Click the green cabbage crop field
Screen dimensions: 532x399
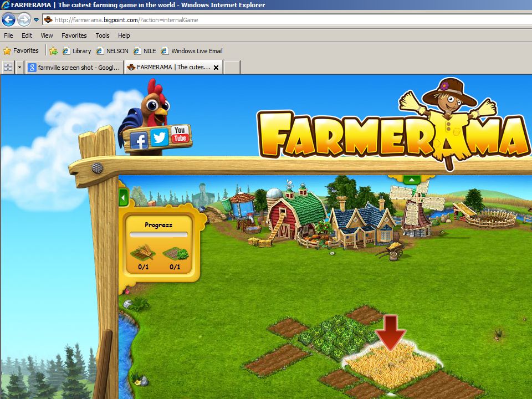(x=339, y=335)
